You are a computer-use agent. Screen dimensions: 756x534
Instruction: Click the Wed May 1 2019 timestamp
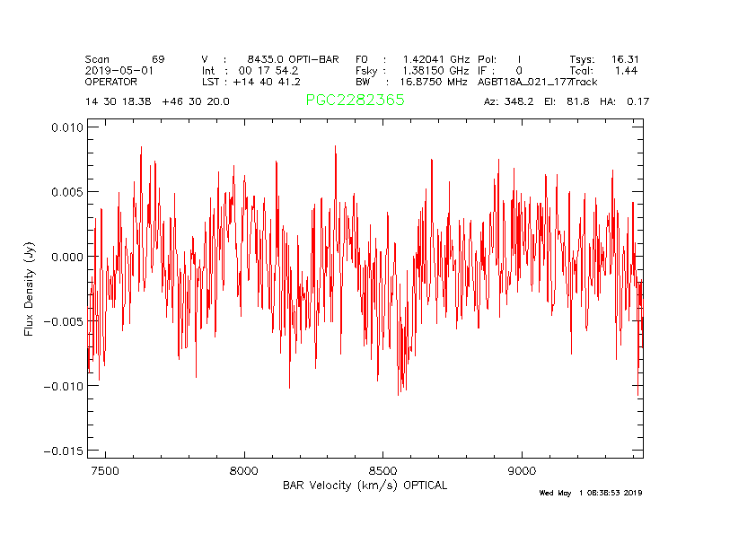590,493
